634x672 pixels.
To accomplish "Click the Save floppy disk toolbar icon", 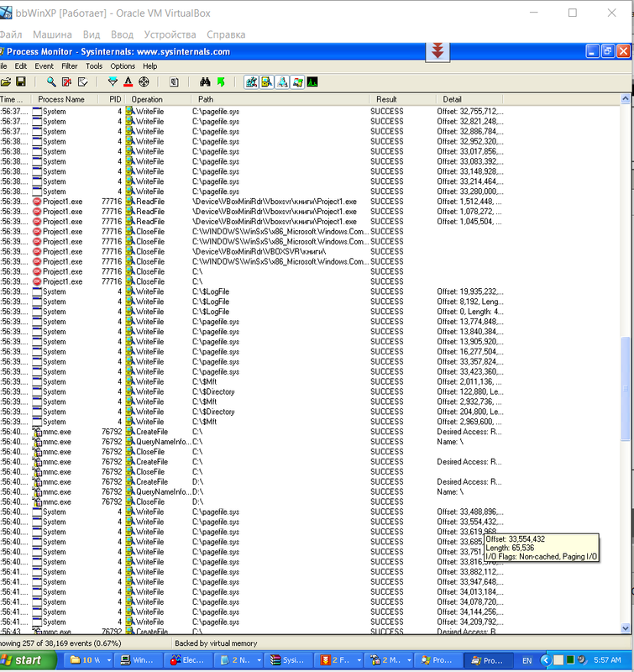I will [x=20, y=81].
